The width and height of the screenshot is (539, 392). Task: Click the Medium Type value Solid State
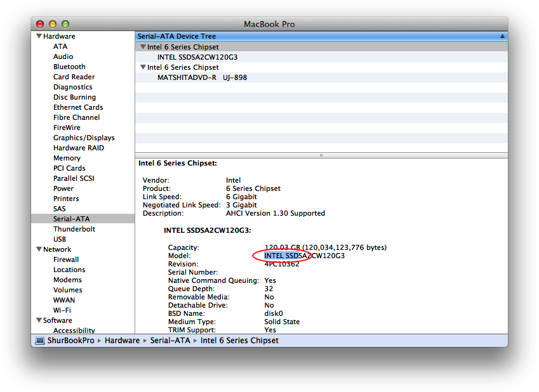(x=282, y=322)
